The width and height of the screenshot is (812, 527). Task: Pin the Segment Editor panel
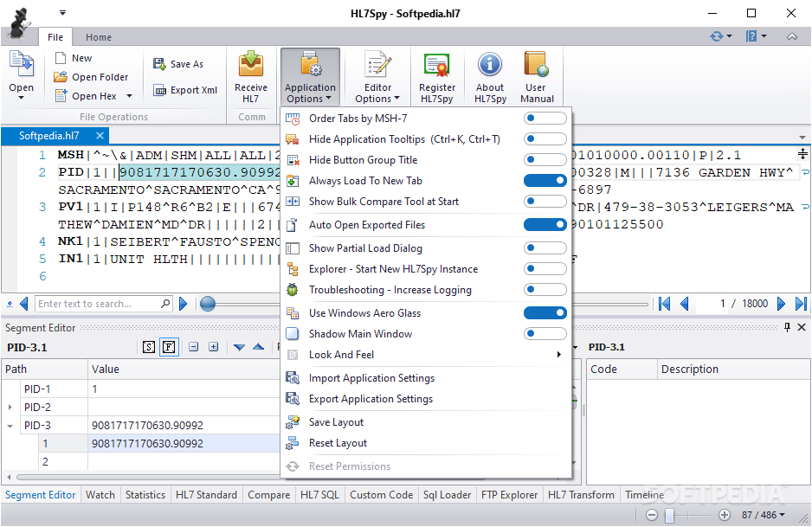point(787,327)
